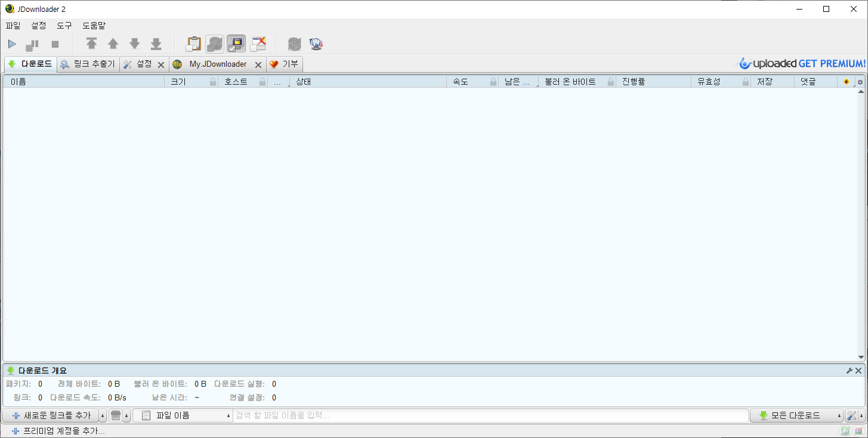Click the priority column icon header
The image size is (868, 438).
847,82
